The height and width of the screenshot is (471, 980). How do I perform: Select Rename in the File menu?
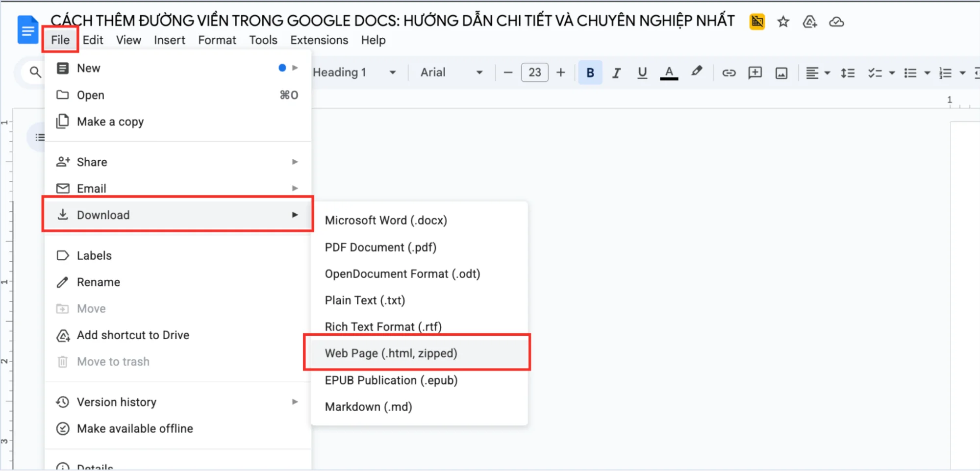click(177, 282)
